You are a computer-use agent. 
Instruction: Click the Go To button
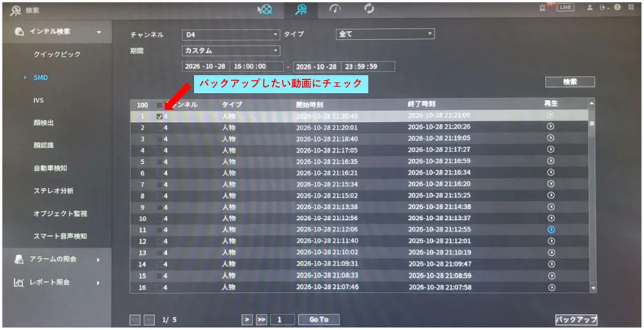(319, 319)
